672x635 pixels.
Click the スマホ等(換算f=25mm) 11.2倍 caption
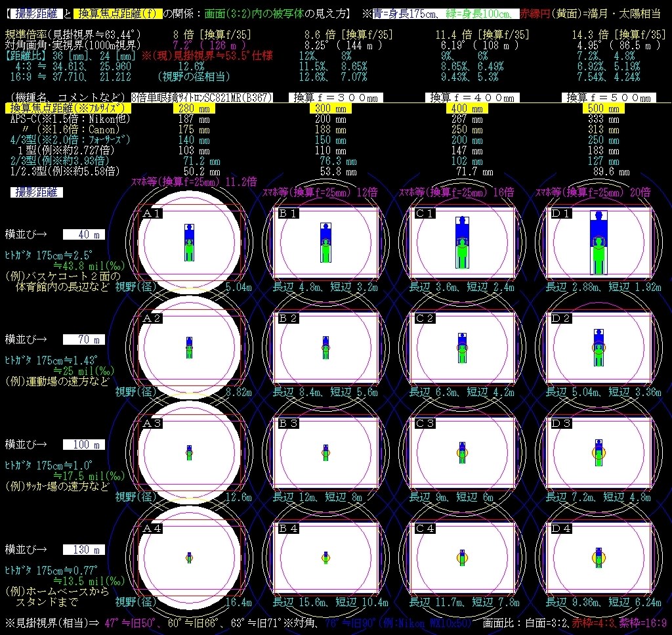coord(194,182)
